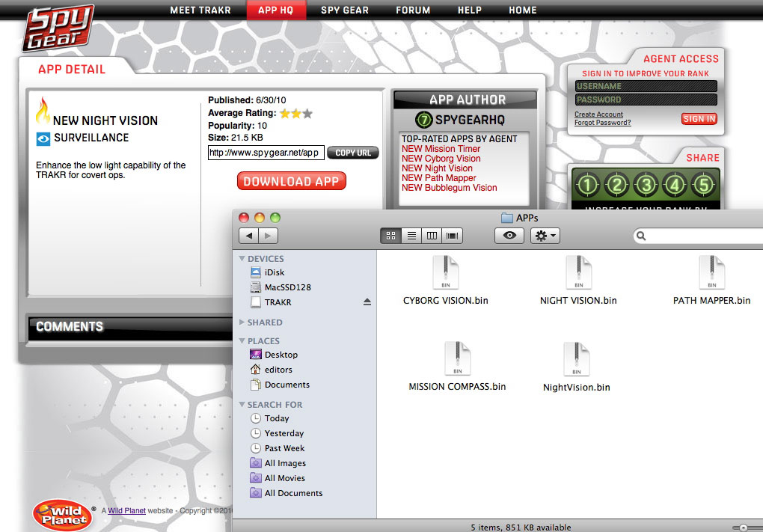Open the SPY GEAR menu item
The image size is (763, 532).
(345, 10)
